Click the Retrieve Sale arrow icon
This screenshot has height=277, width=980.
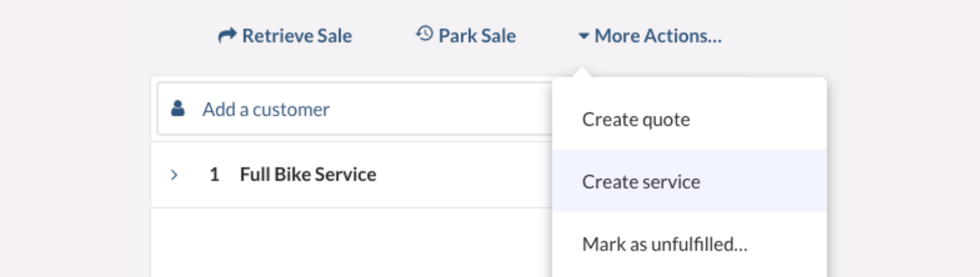point(226,36)
